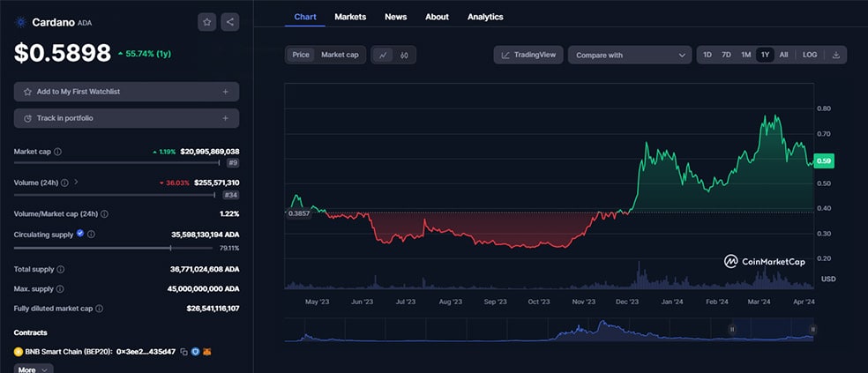This screenshot has height=373, width=868.
Task: Open the About tab
Action: [x=437, y=17]
